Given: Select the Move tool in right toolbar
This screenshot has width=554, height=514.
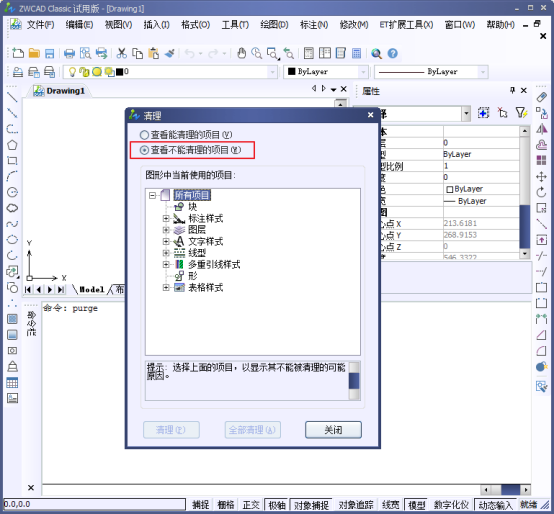Looking at the screenshot, I should coord(541,176).
